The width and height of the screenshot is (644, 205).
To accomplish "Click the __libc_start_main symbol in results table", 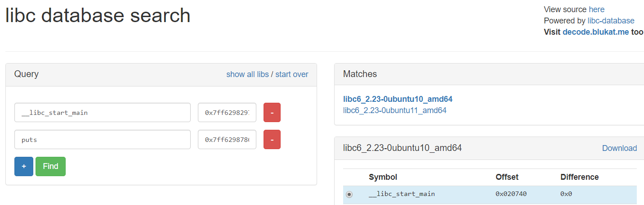I will pos(402,194).
